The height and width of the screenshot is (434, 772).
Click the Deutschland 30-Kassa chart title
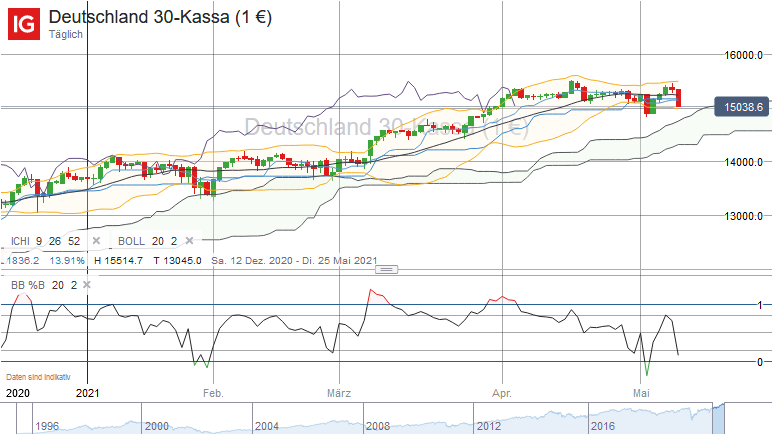point(160,17)
